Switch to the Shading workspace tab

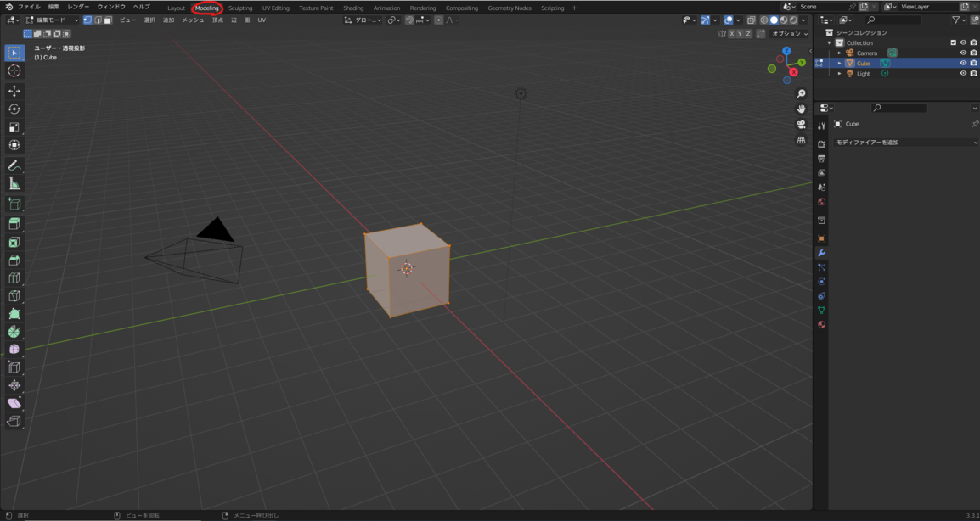[353, 8]
